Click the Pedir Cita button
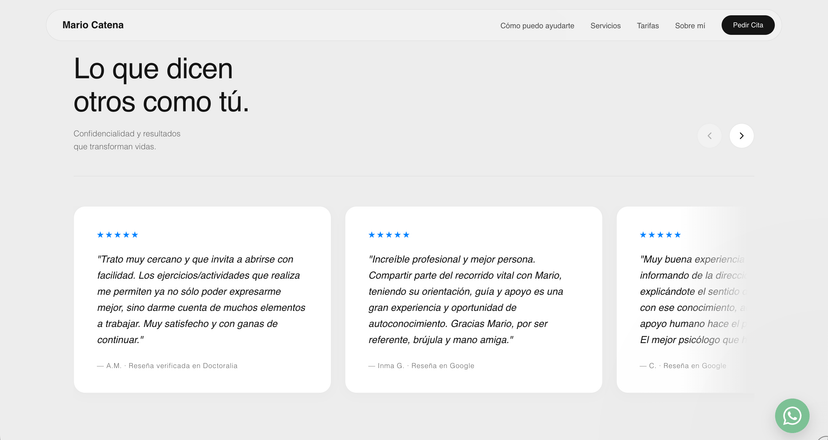828x440 pixels. pos(748,25)
